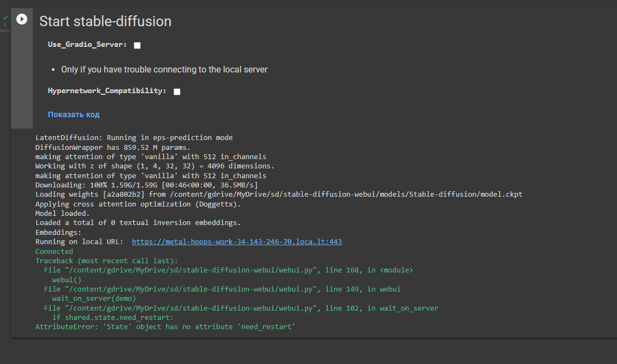Enable the Use_Gradio_Server checkbox

pyautogui.click(x=136, y=45)
